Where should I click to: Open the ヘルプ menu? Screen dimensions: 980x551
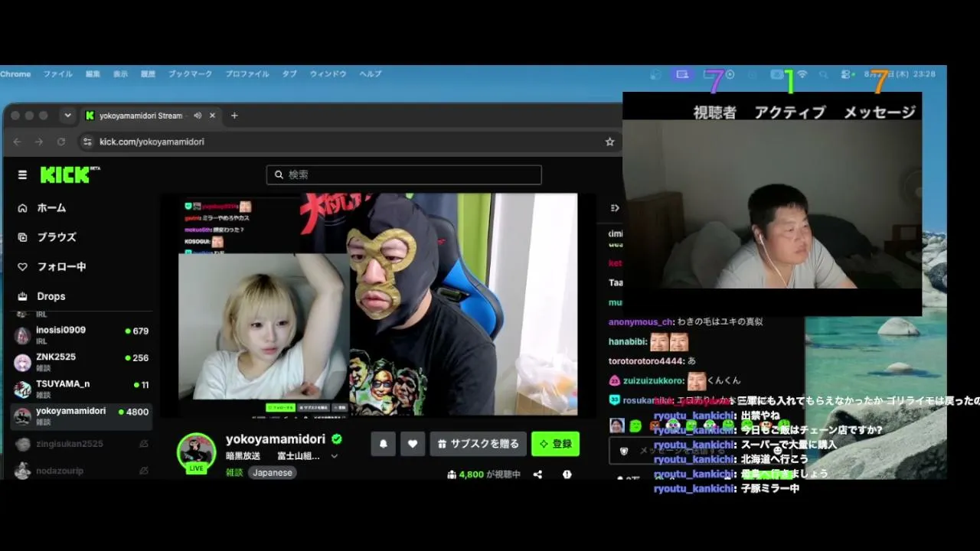(370, 74)
